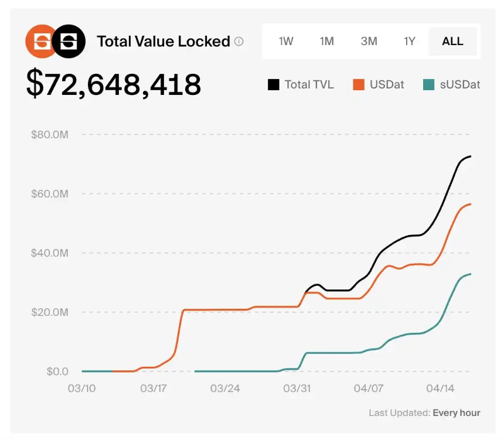The width and height of the screenshot is (504, 440).
Task: Choose the 3M time range tab
Action: [369, 42]
